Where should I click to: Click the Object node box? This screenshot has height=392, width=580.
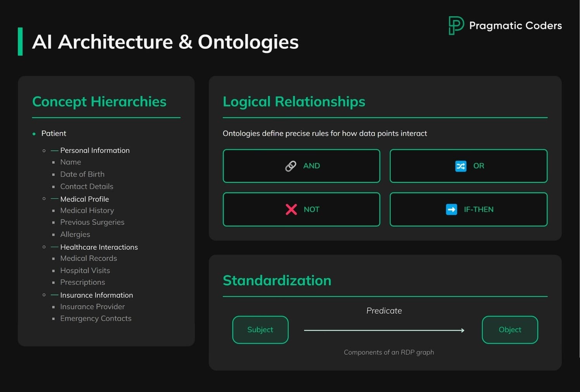[x=510, y=330]
